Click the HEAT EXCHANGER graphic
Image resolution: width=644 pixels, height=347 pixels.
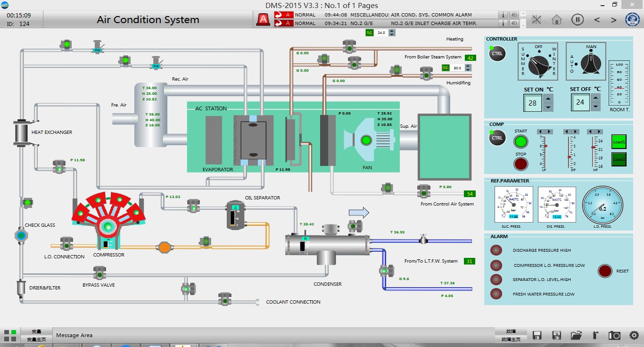click(21, 132)
